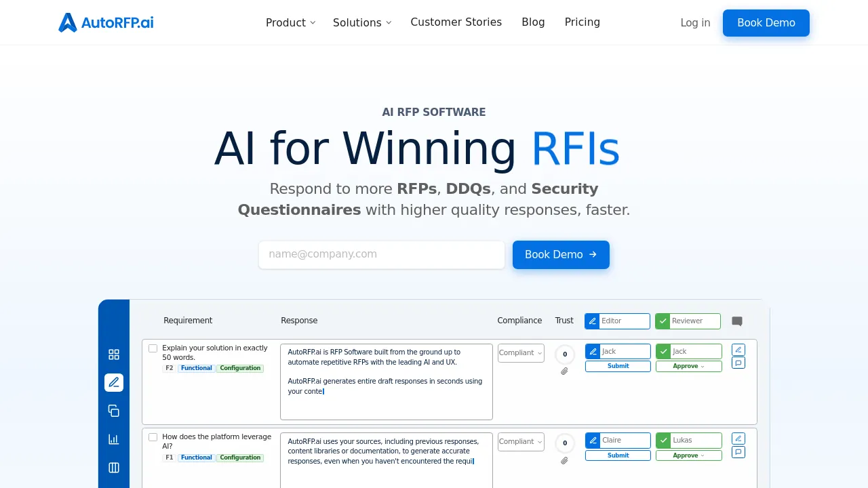The width and height of the screenshot is (868, 488).
Task: Click the Trust column header
Action: (564, 321)
